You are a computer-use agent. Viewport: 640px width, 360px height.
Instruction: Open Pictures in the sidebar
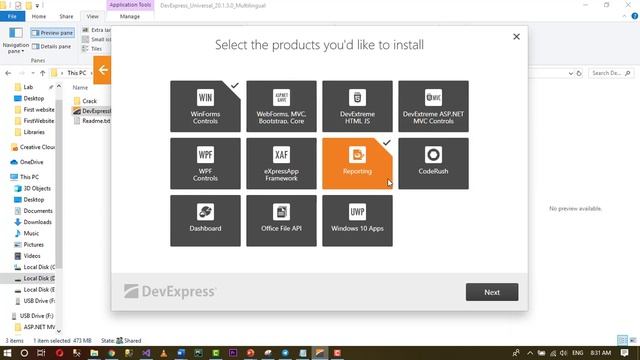[x=33, y=244]
